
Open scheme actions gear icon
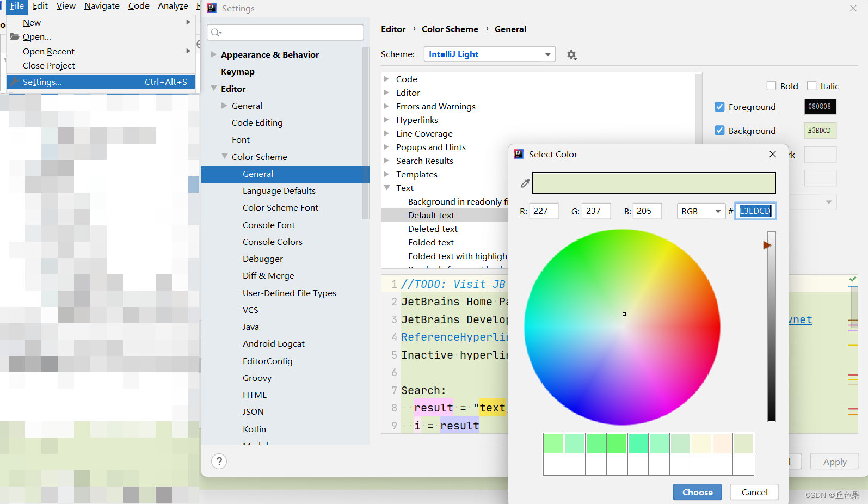[x=571, y=55]
